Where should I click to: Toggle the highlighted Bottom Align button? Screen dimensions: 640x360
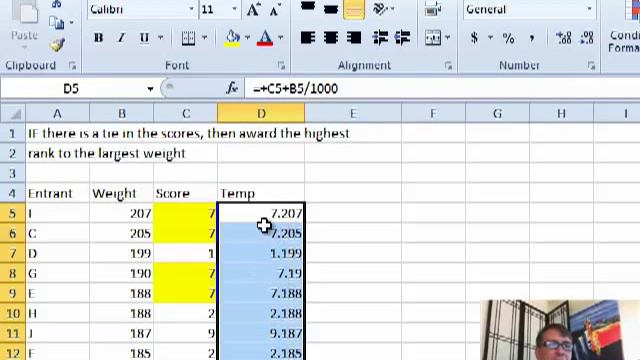[x=354, y=9]
